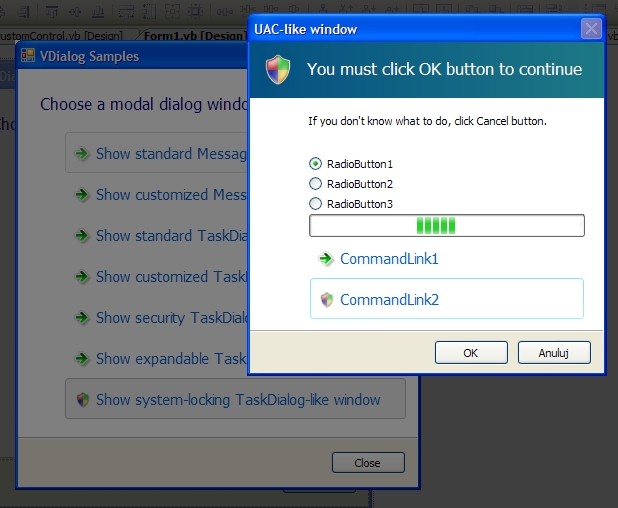
Task: Click the green marquee progress bar
Action: coord(447,225)
